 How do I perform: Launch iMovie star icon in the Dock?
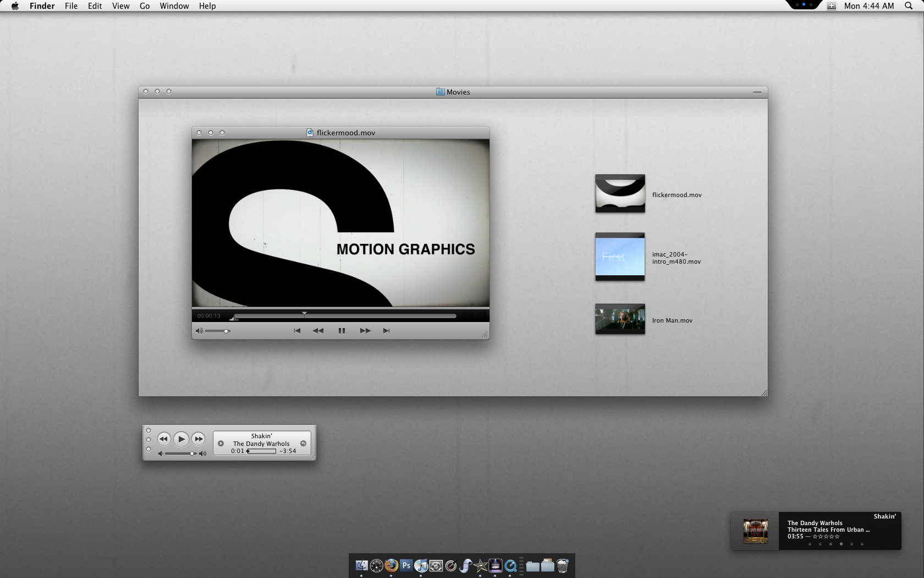point(480,565)
